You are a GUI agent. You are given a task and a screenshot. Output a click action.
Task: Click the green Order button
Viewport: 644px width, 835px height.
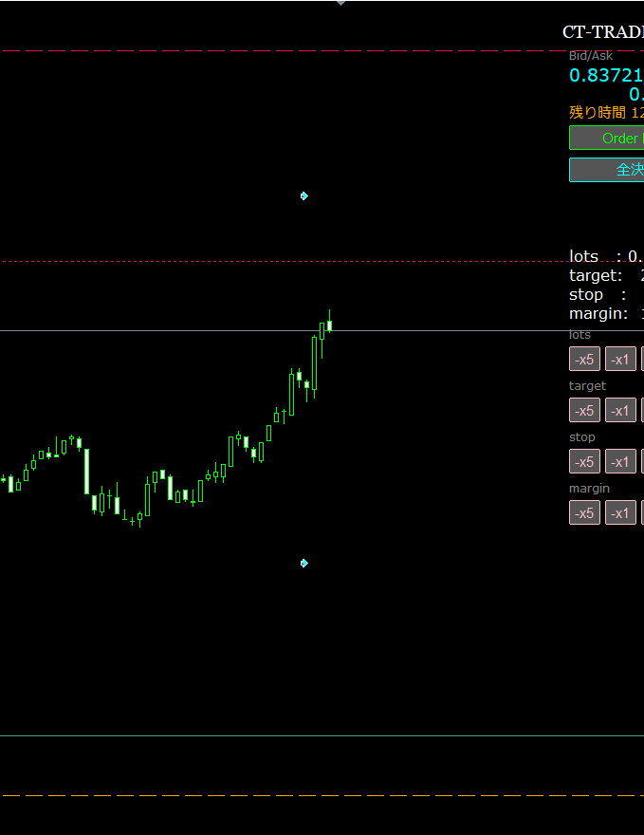point(607,138)
